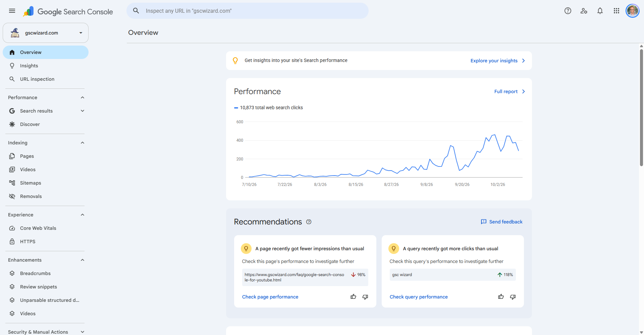Open Insights in the sidebar
The height and width of the screenshot is (335, 644).
pyautogui.click(x=46, y=66)
